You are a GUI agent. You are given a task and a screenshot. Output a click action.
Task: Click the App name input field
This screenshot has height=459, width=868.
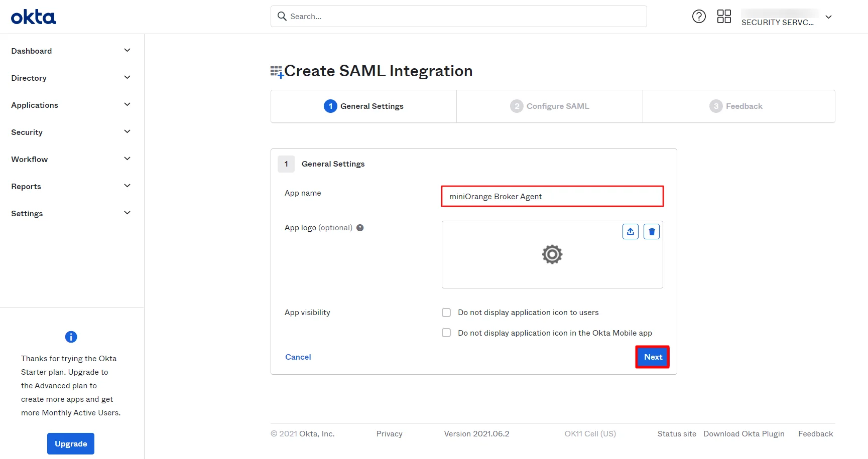(x=552, y=196)
